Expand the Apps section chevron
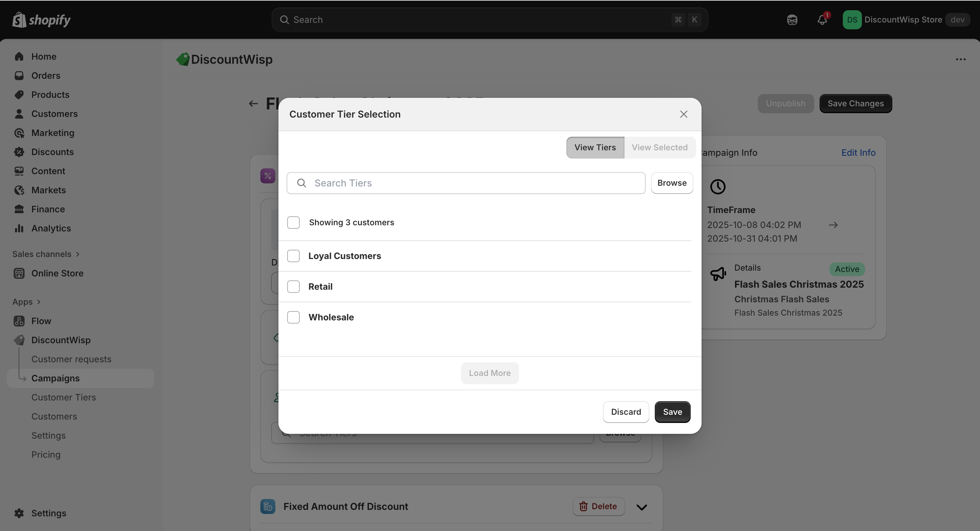 coord(39,302)
